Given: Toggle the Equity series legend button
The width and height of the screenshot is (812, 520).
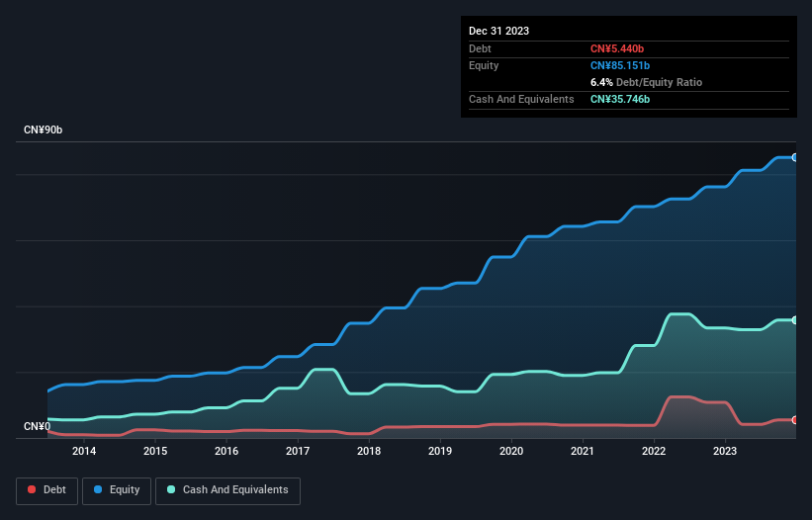Looking at the screenshot, I should pos(117,490).
